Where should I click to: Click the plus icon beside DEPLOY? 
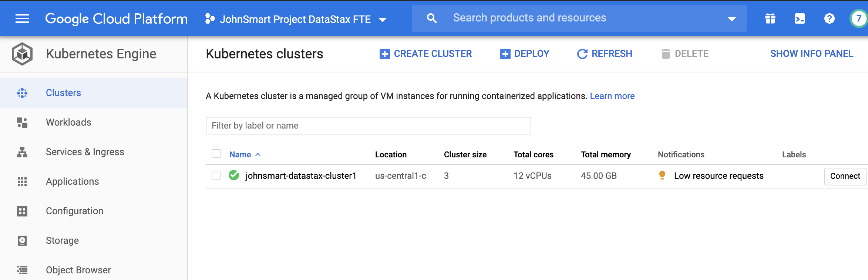pos(505,54)
